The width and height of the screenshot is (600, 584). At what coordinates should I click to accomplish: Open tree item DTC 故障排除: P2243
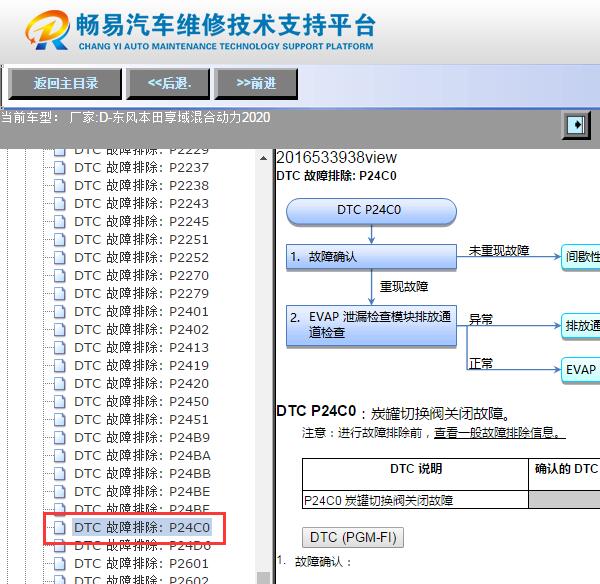[142, 204]
